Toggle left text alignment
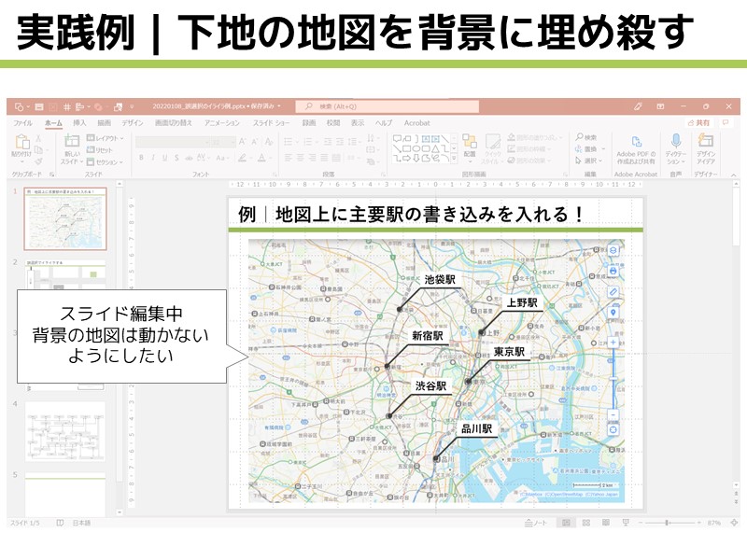The image size is (747, 560). 289,158
